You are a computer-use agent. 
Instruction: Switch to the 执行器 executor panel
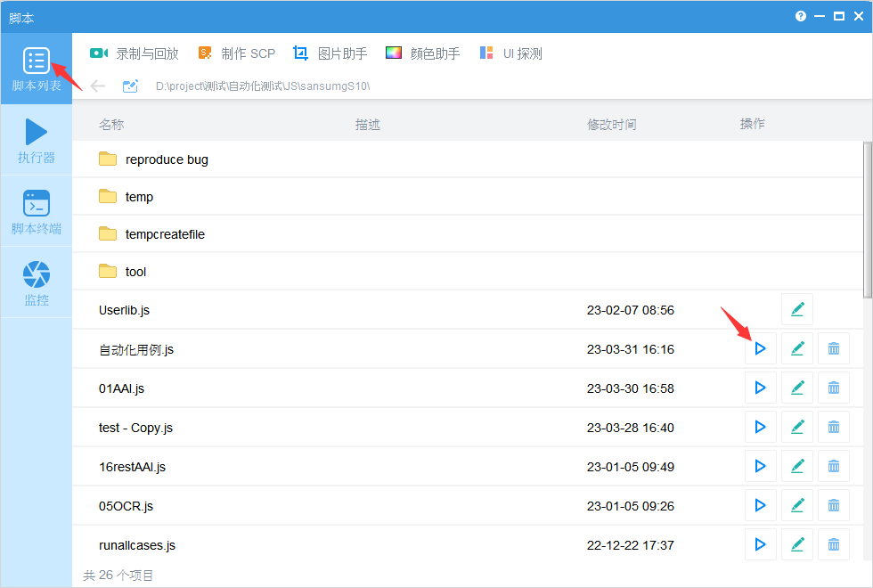(x=37, y=141)
